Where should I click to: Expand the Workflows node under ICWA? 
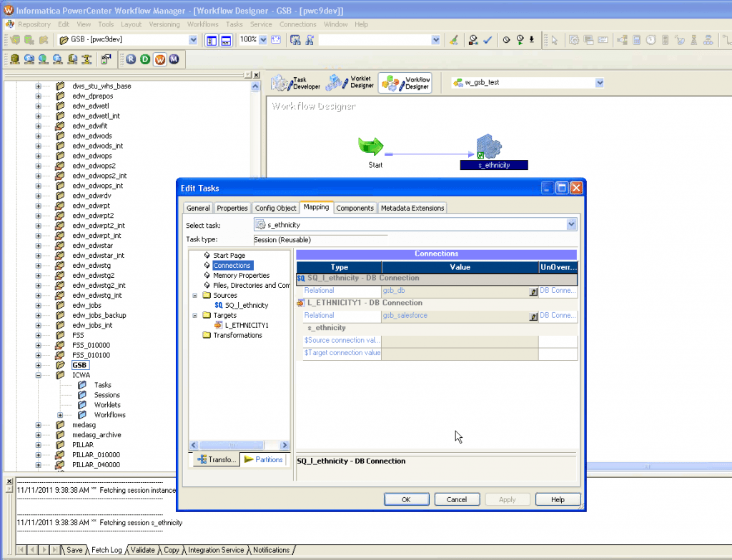click(x=61, y=415)
